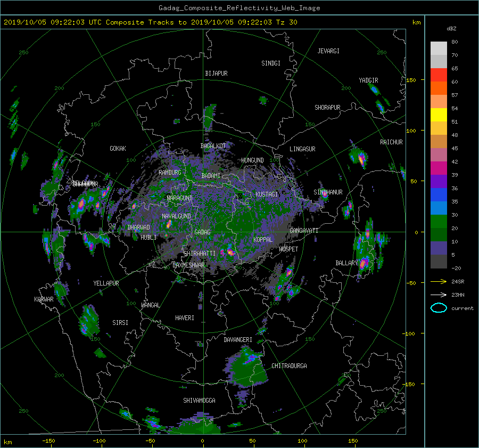Click the RAICHUR city label
The height and width of the screenshot is (448, 479).
(391, 142)
